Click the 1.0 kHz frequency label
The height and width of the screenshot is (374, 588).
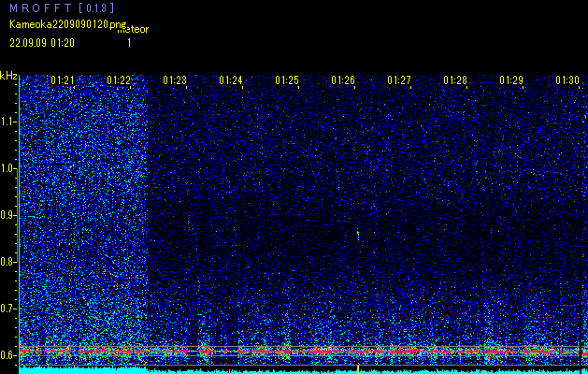click(7, 168)
